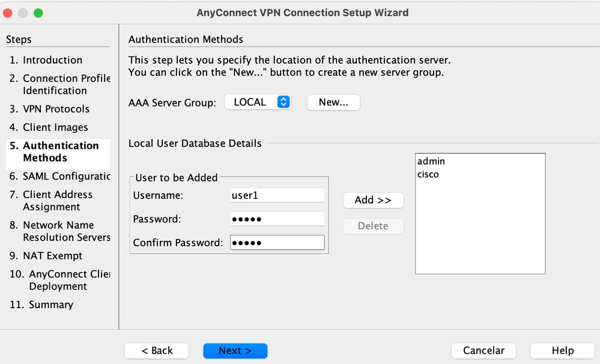The width and height of the screenshot is (600, 364).
Task: Select the NAT Exempt step
Action: 52,256
